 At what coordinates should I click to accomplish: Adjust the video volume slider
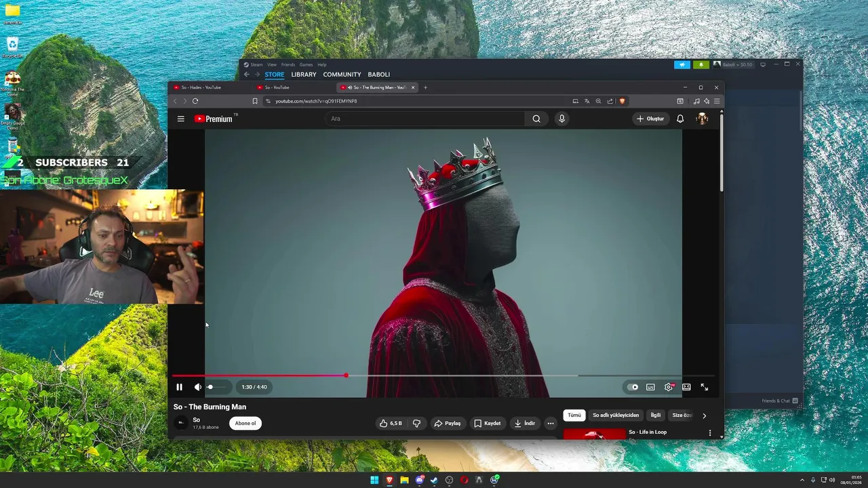(218, 387)
